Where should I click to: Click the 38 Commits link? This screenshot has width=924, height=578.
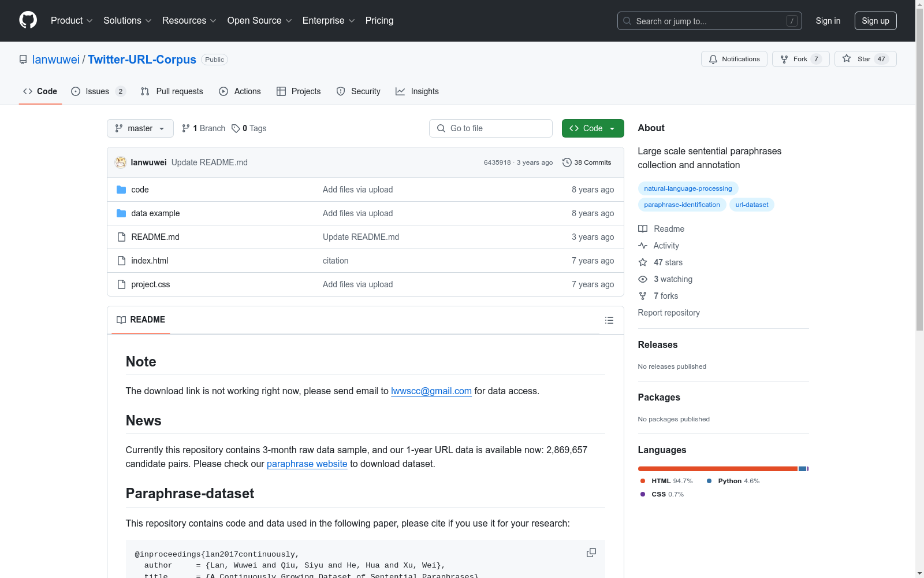pyautogui.click(x=587, y=162)
